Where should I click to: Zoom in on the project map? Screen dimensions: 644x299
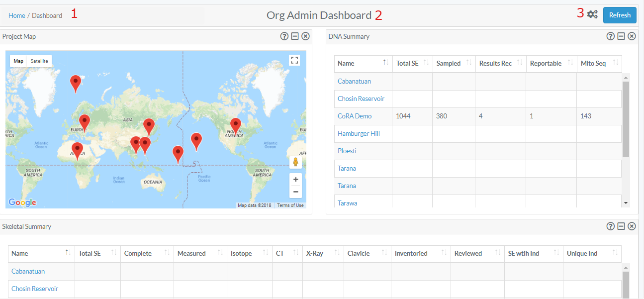click(x=295, y=180)
